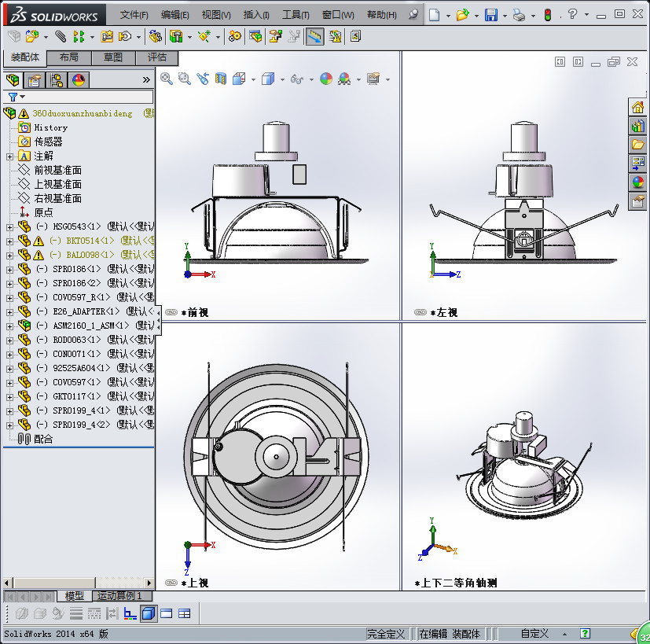This screenshot has height=644, width=650.
Task: Switch to the 草图 tab
Action: coord(113,57)
